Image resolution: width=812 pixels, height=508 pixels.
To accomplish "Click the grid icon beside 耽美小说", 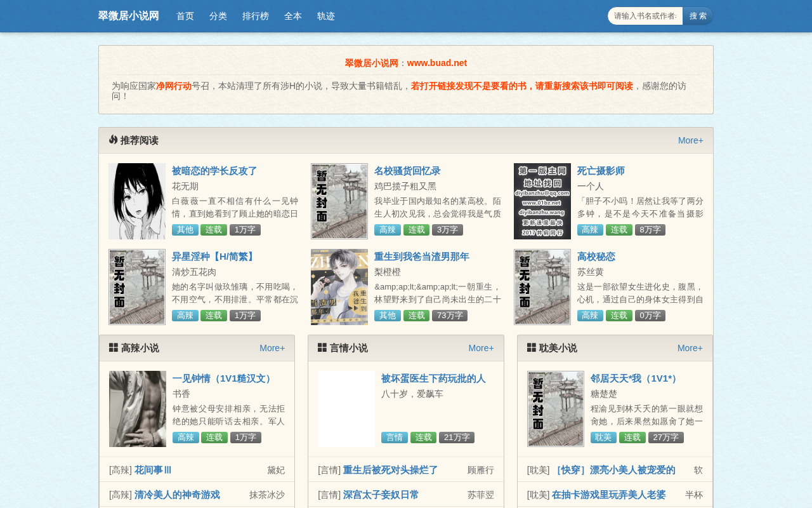I will [532, 347].
